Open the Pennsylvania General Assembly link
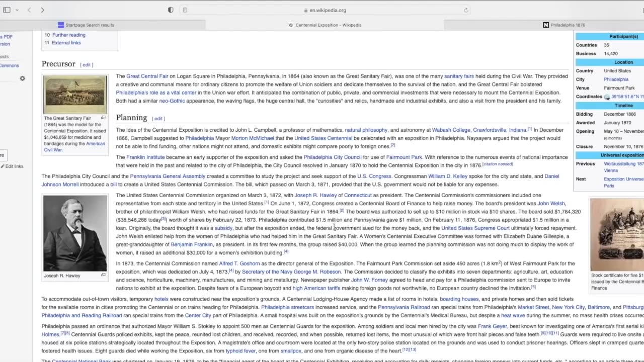Viewport: 644px width, 362px height. [x=168, y=176]
